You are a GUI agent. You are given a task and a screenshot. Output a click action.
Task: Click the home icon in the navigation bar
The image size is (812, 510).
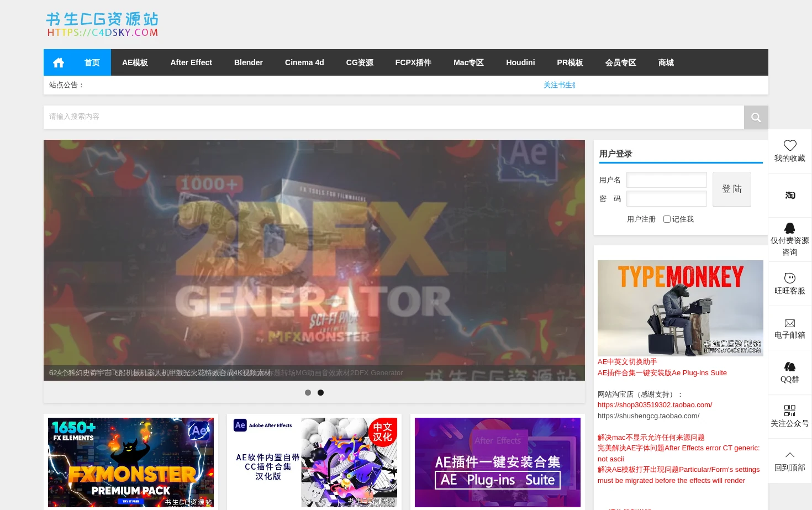click(59, 62)
